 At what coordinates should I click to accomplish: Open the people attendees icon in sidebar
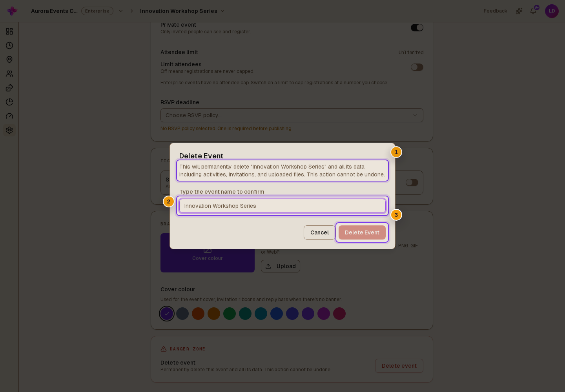[x=9, y=74]
